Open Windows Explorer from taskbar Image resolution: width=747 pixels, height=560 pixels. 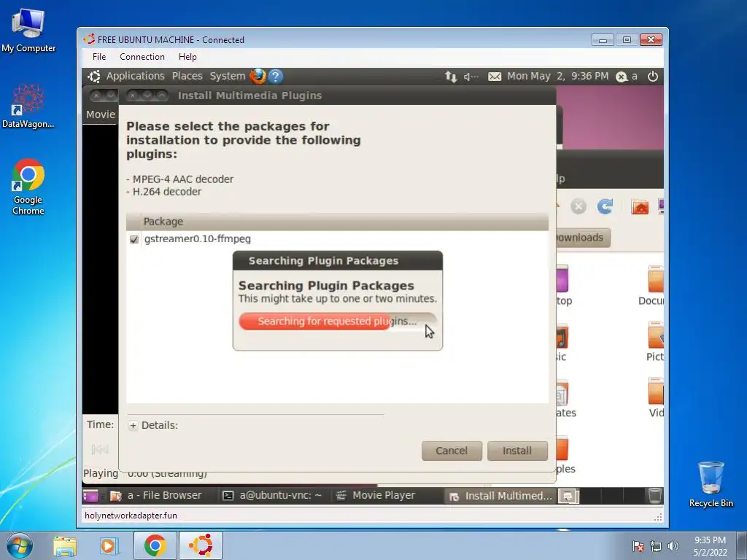coord(65,546)
